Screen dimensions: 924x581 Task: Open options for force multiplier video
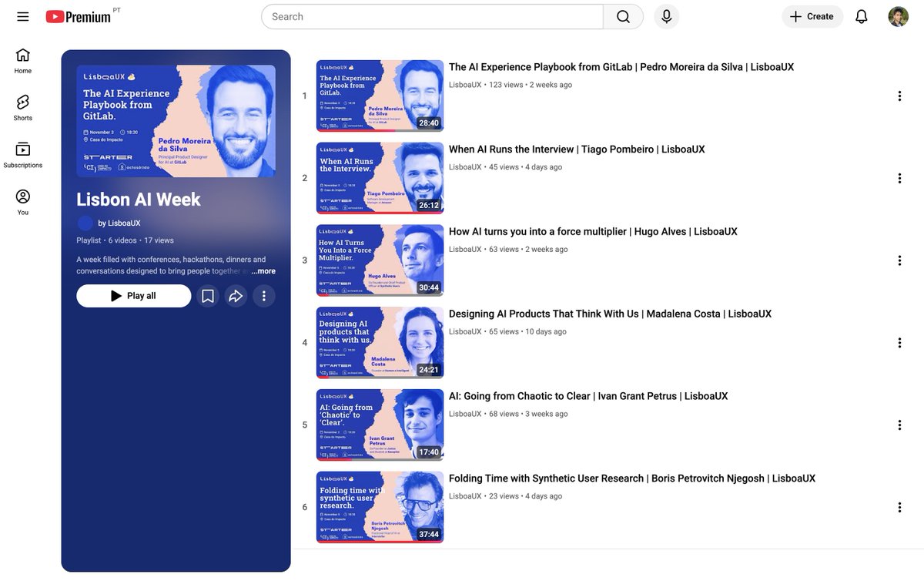click(x=899, y=261)
